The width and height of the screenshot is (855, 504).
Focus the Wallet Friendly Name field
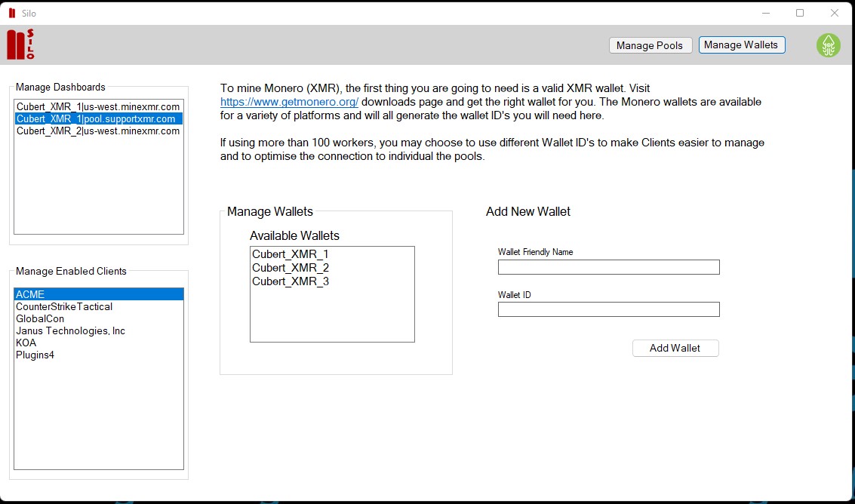(608, 267)
